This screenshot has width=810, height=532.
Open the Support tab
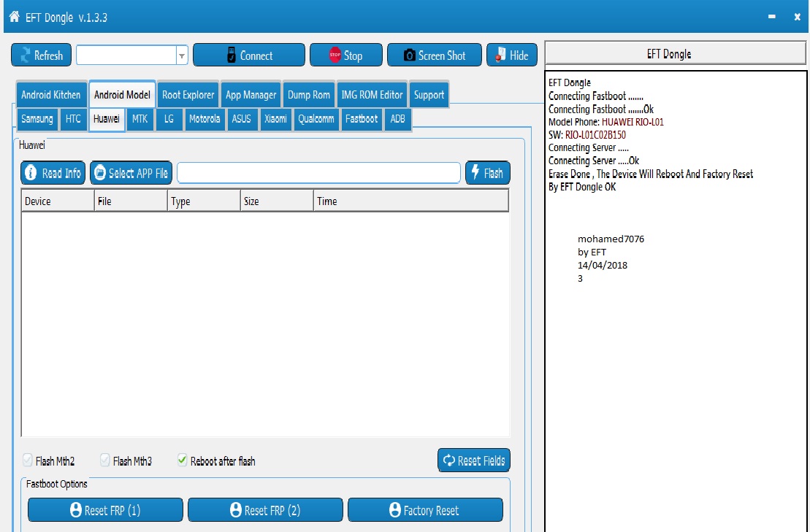(x=429, y=94)
